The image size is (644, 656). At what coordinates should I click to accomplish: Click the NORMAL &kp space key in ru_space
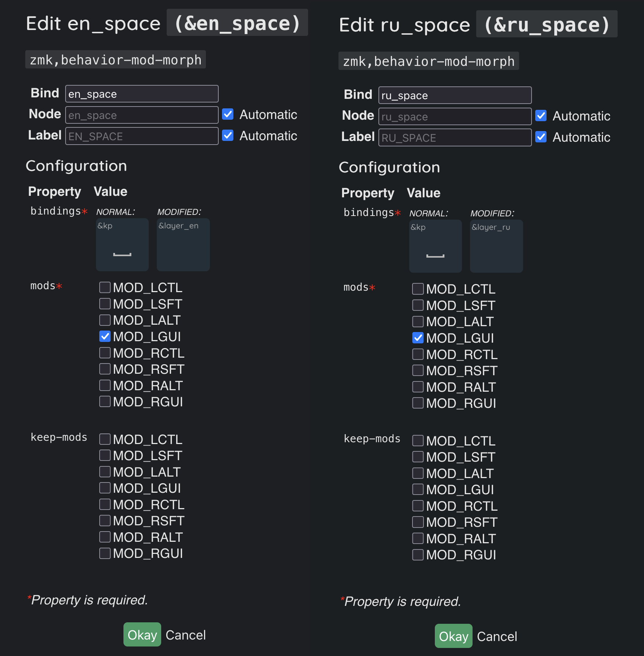(x=435, y=246)
